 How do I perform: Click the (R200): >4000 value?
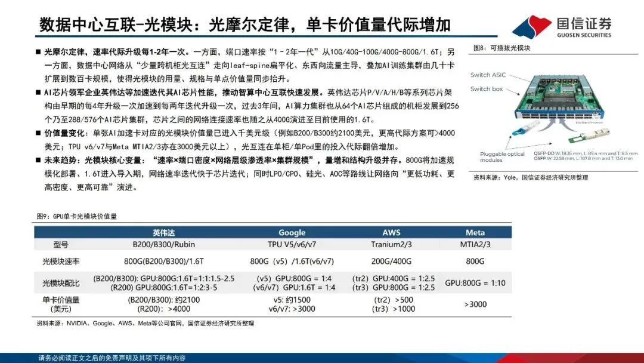(x=163, y=309)
